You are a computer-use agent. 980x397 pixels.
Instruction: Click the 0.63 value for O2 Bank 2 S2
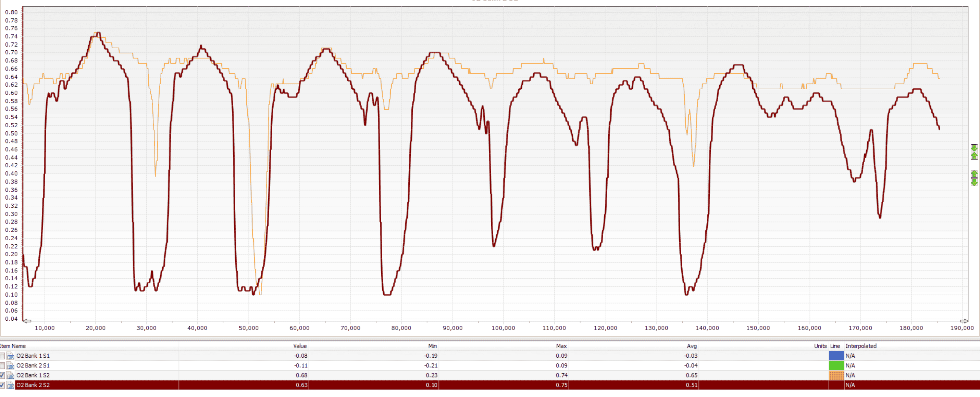[x=301, y=385]
